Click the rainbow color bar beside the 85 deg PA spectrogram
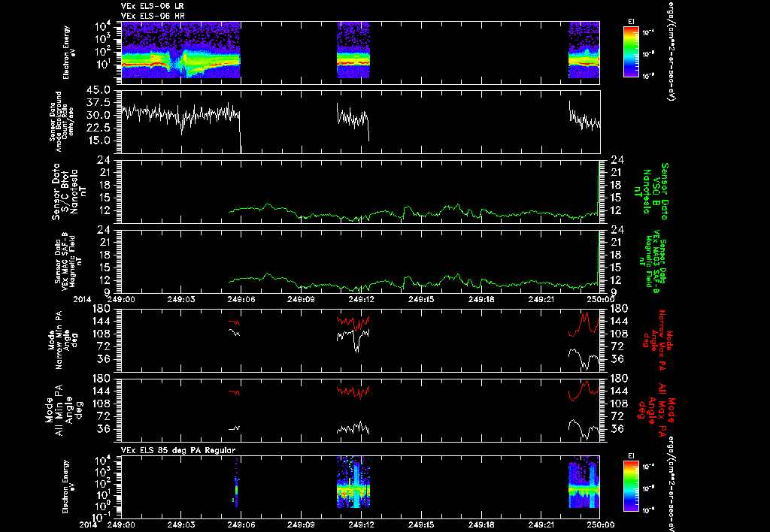 [x=632, y=486]
